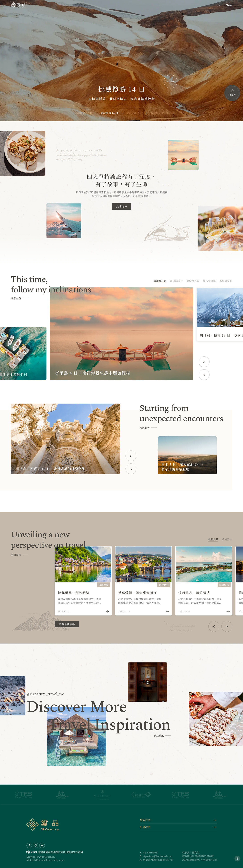Screen dimensions: 243x868
Task: Switch to the 頂級鐵道行 tab
Action: (x=176, y=281)
